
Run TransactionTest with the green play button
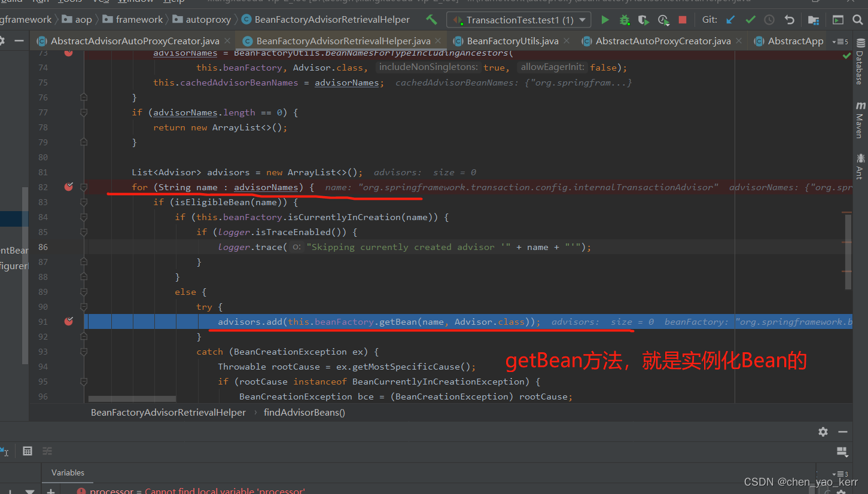click(x=605, y=20)
